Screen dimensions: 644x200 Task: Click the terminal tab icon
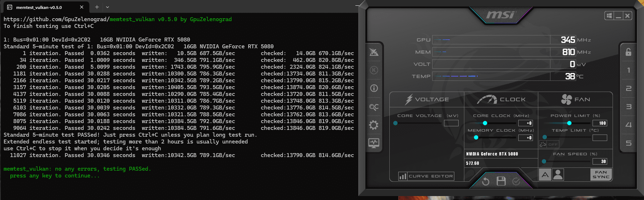(10, 7)
